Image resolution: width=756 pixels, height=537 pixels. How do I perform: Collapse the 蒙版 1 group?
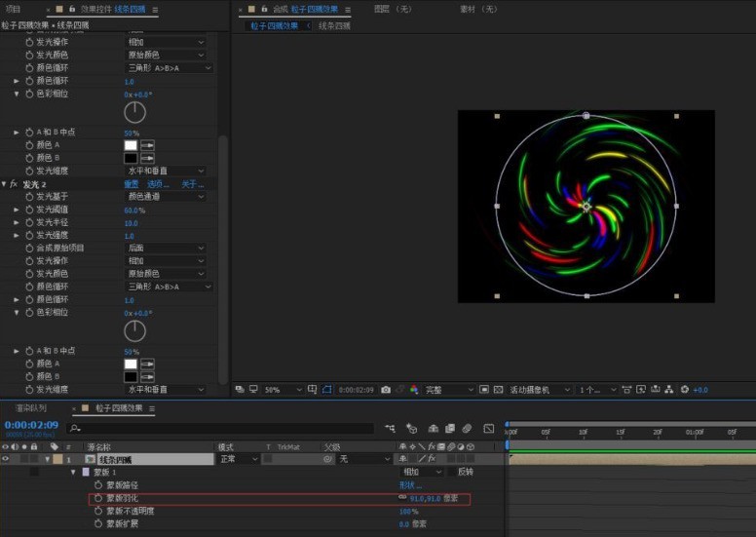coord(73,472)
